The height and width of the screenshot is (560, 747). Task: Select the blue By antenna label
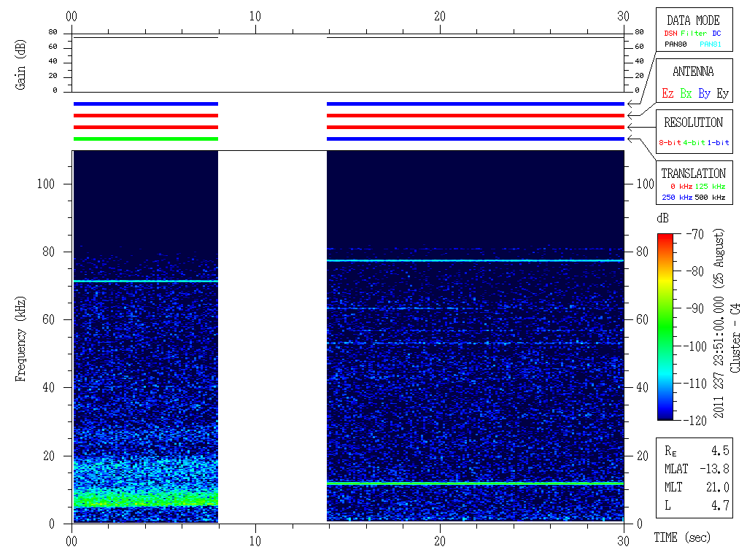click(x=704, y=94)
